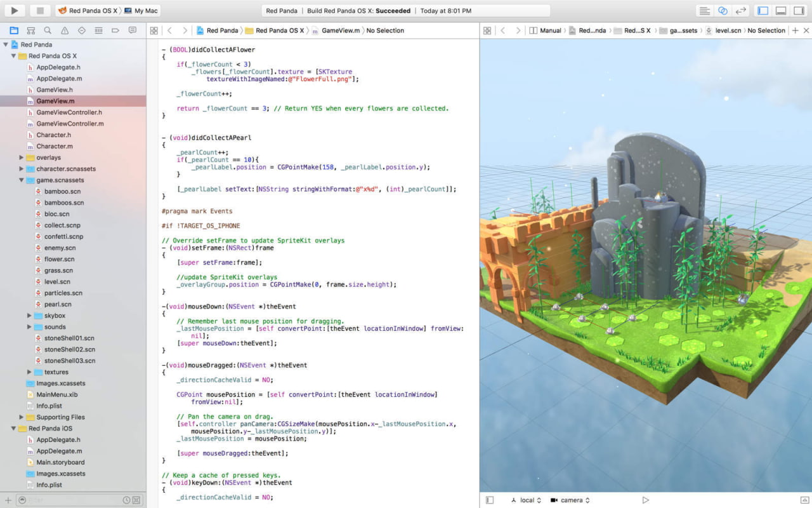
Task: Open the Issue navigator warning icon
Action: [64, 30]
